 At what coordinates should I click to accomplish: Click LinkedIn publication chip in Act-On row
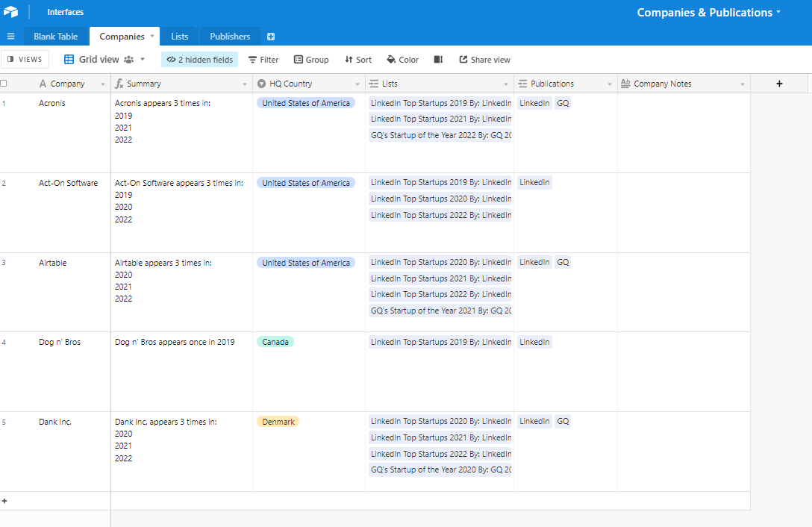[x=534, y=182]
